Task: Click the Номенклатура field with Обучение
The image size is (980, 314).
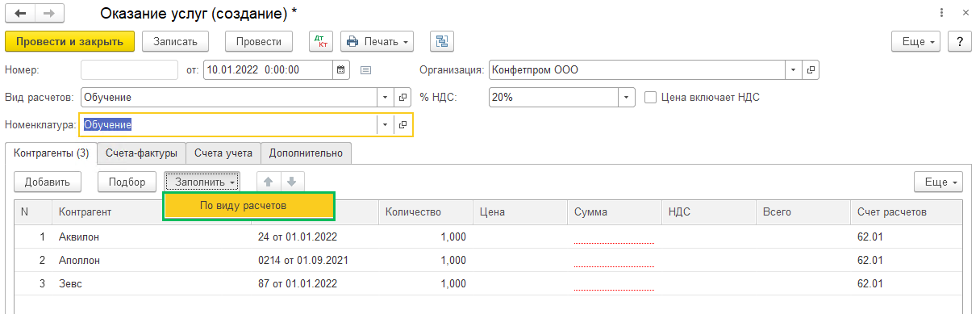Action: click(228, 125)
